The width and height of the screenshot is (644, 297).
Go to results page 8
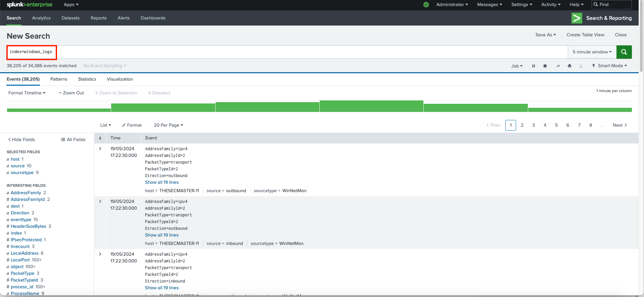pos(591,125)
